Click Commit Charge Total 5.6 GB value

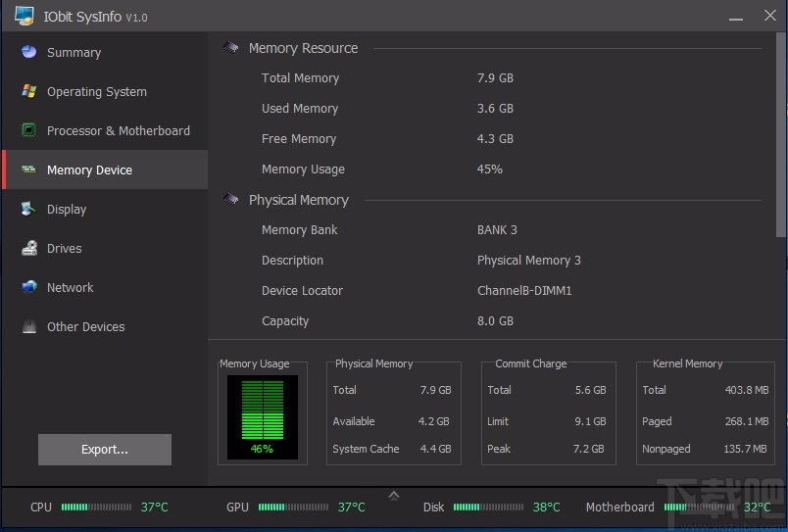click(x=590, y=390)
